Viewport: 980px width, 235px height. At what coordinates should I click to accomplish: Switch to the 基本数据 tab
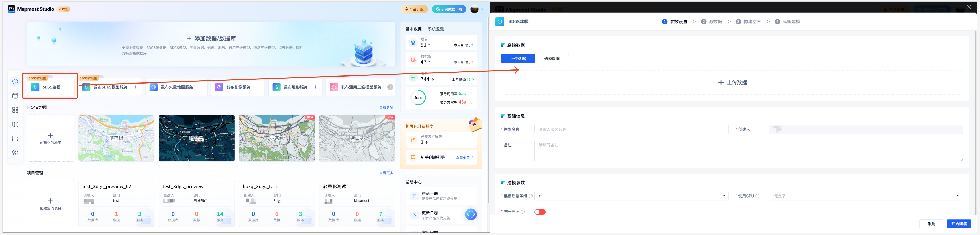click(x=413, y=29)
